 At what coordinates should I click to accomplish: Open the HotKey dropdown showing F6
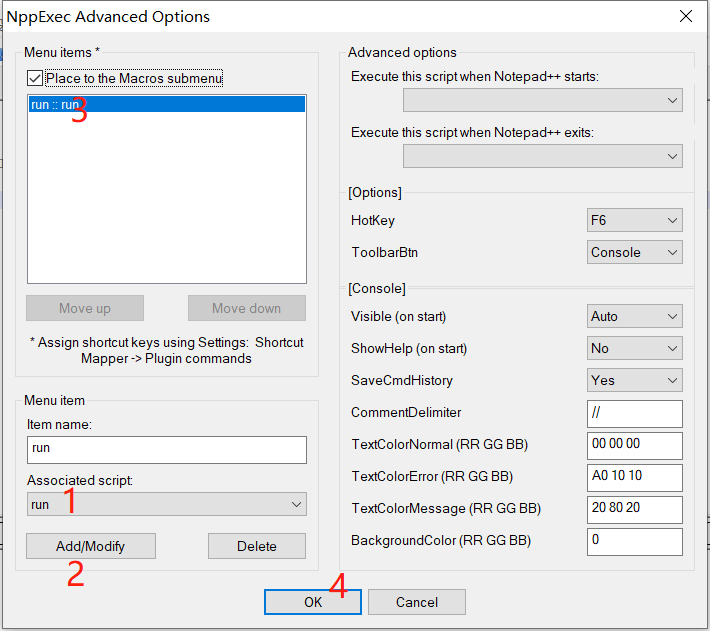(634, 220)
